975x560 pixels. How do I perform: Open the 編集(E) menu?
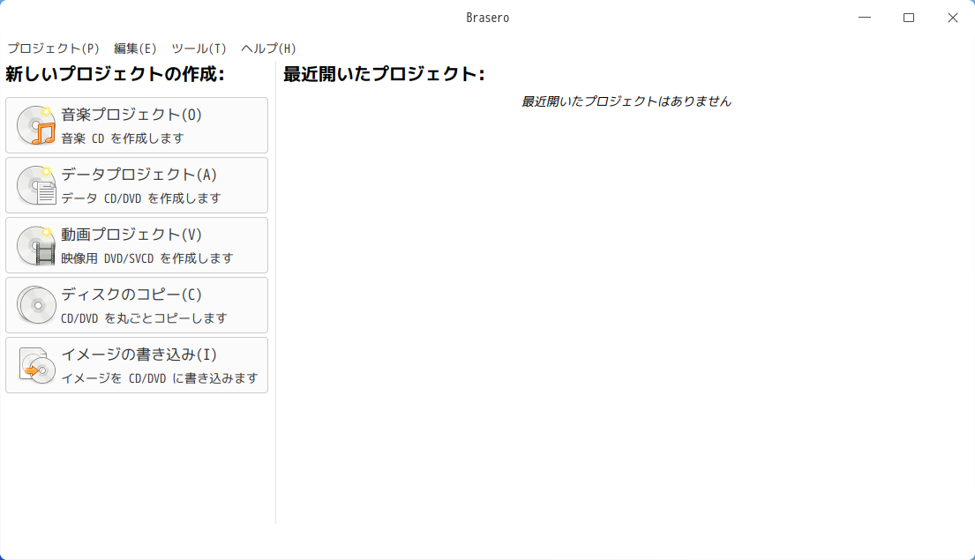(135, 49)
